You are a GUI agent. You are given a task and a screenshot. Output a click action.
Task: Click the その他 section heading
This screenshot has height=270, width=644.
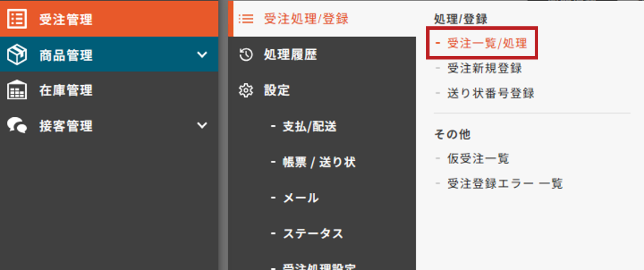coord(452,134)
